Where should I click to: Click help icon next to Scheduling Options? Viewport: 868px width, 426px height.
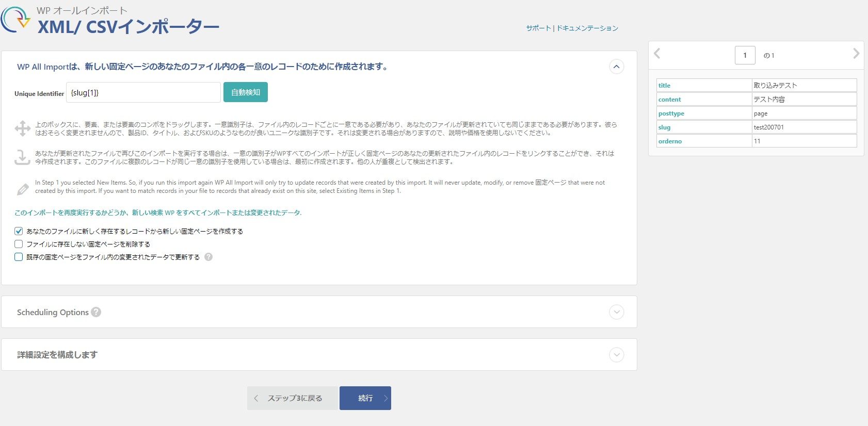pyautogui.click(x=96, y=312)
